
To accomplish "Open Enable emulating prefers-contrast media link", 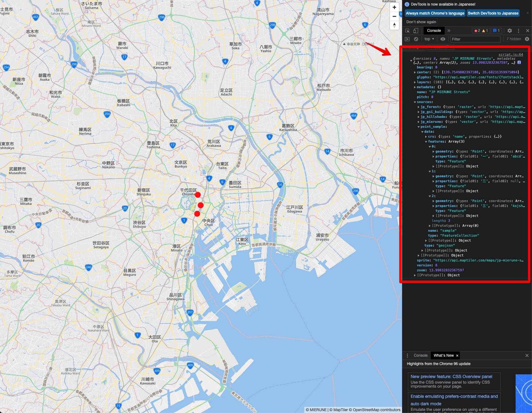I will tap(454, 400).
